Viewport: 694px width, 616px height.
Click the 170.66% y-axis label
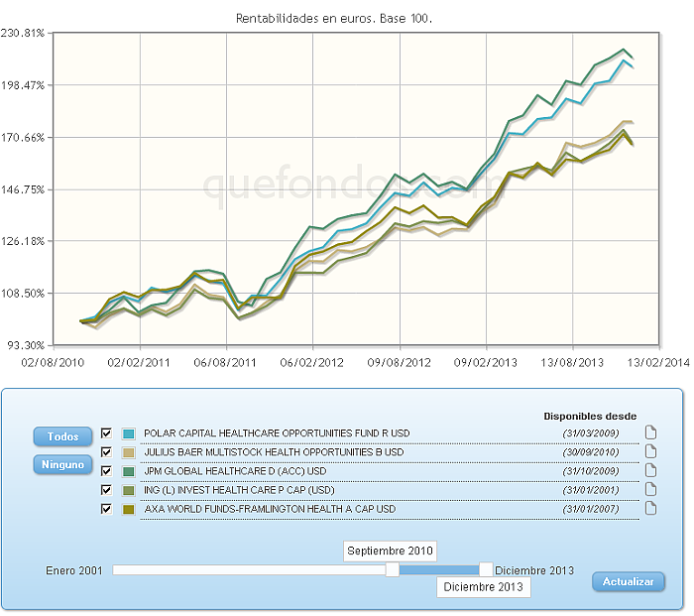(23, 138)
